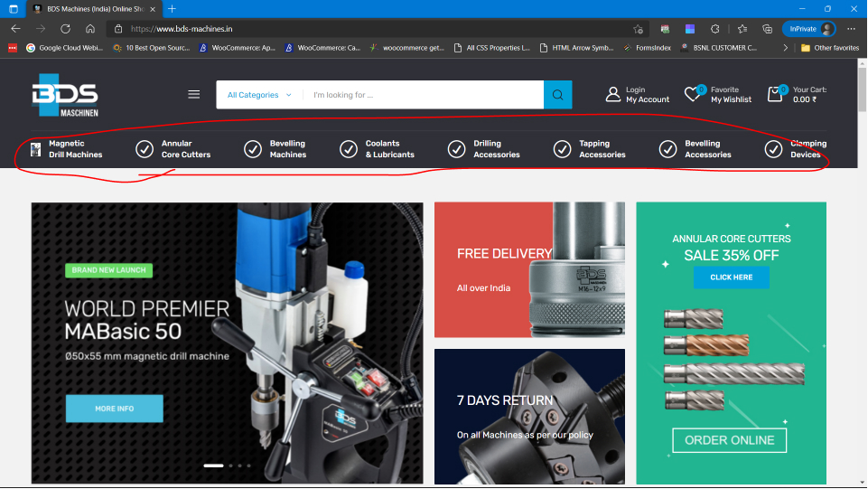Open the 10 Best Open Source bookmark
The width and height of the screenshot is (868, 489).
click(151, 48)
